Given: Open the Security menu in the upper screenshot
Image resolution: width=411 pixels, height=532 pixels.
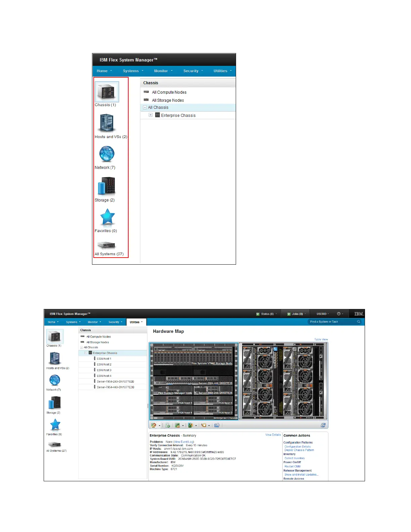Looking at the screenshot, I should pos(193,71).
